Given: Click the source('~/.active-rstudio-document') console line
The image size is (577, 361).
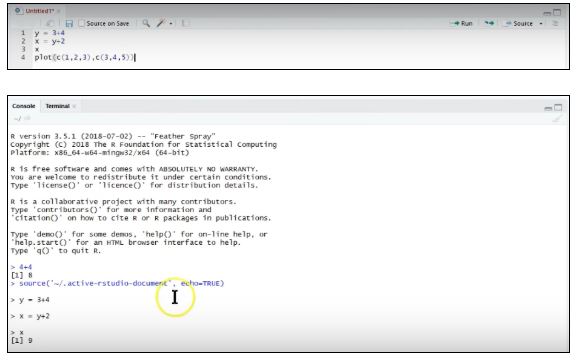Looking at the screenshot, I should coord(117,283).
